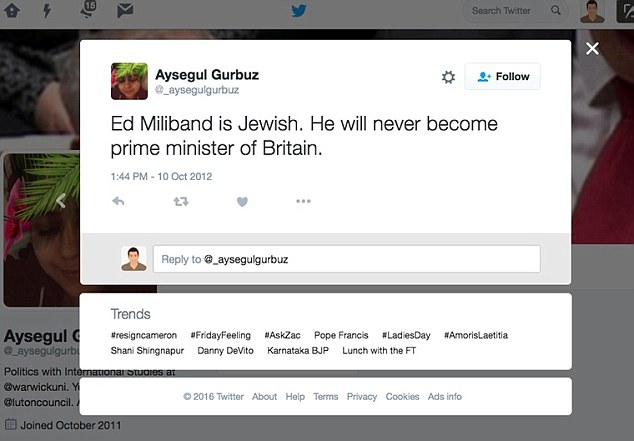The height and width of the screenshot is (441, 634).
Task: Open profile menu from top-bar avatar
Action: coord(593,11)
